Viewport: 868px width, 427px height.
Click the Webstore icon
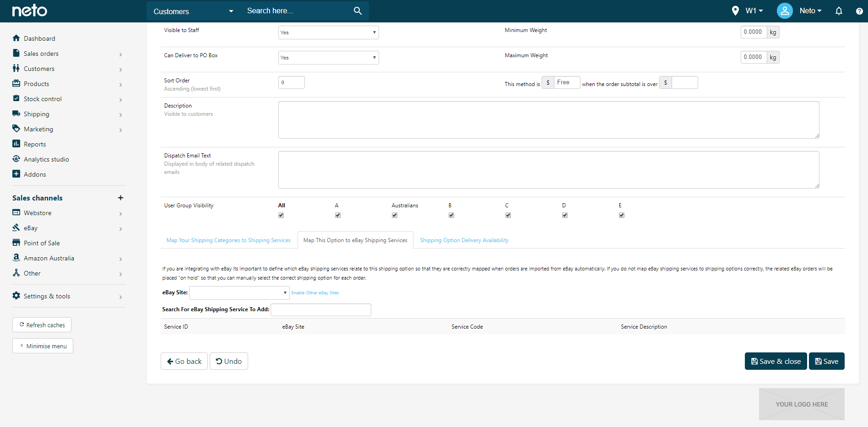point(16,212)
